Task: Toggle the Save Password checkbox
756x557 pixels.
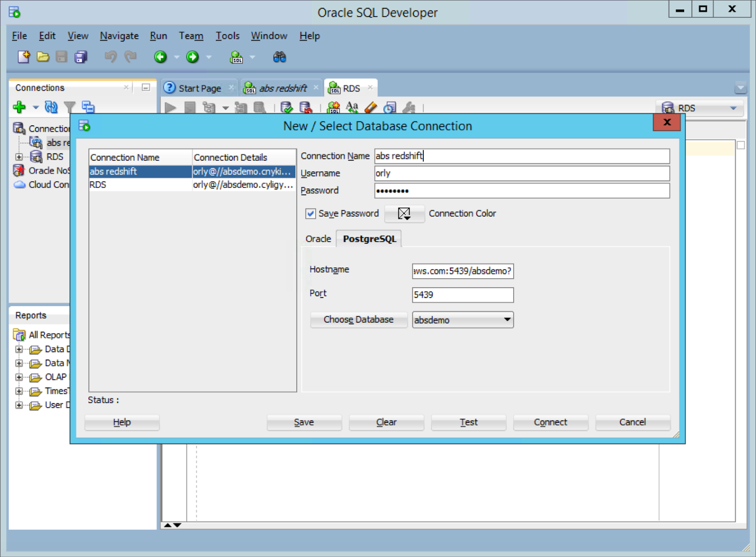Action: [x=310, y=214]
